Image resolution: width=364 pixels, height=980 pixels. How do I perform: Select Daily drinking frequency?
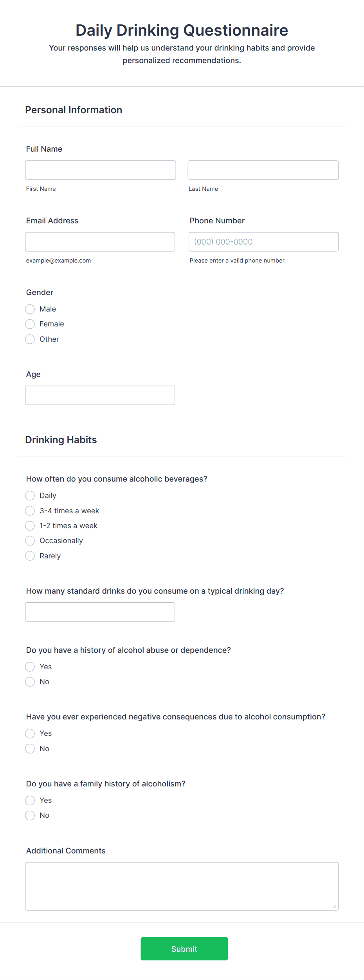coord(30,496)
